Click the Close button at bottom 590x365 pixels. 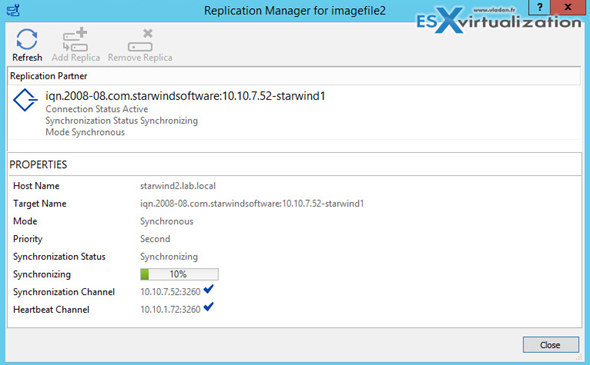(550, 345)
